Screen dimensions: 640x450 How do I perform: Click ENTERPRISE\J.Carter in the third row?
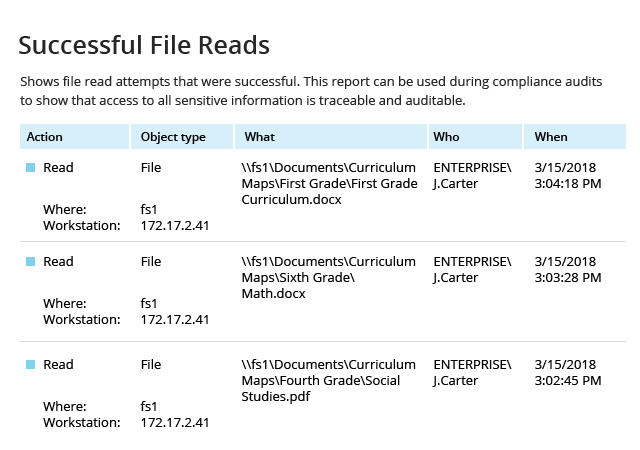tap(472, 372)
